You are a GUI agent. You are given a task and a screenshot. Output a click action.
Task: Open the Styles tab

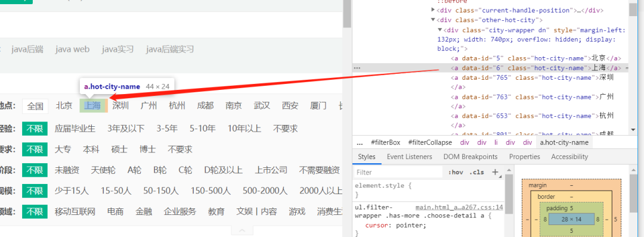(366, 157)
